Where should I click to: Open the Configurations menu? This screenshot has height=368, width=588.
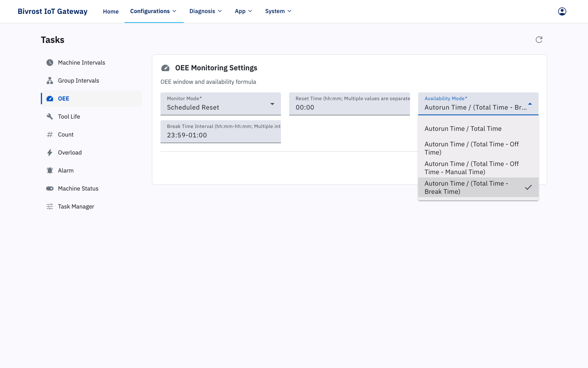(x=154, y=11)
